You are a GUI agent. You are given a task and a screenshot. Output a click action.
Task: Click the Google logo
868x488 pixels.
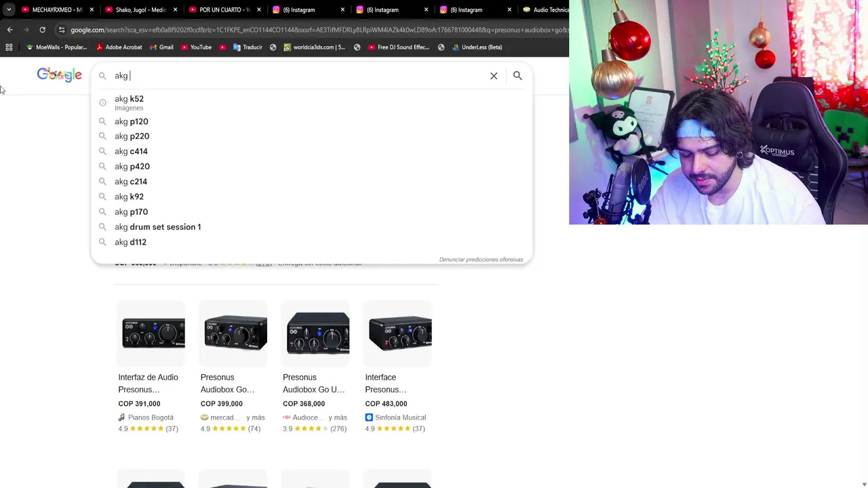(59, 75)
